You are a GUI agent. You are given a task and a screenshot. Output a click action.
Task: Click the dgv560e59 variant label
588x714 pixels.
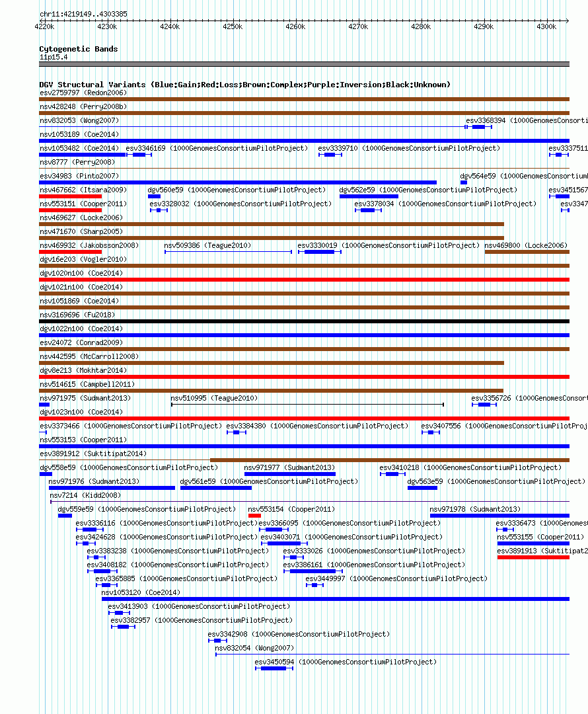[x=237, y=190]
